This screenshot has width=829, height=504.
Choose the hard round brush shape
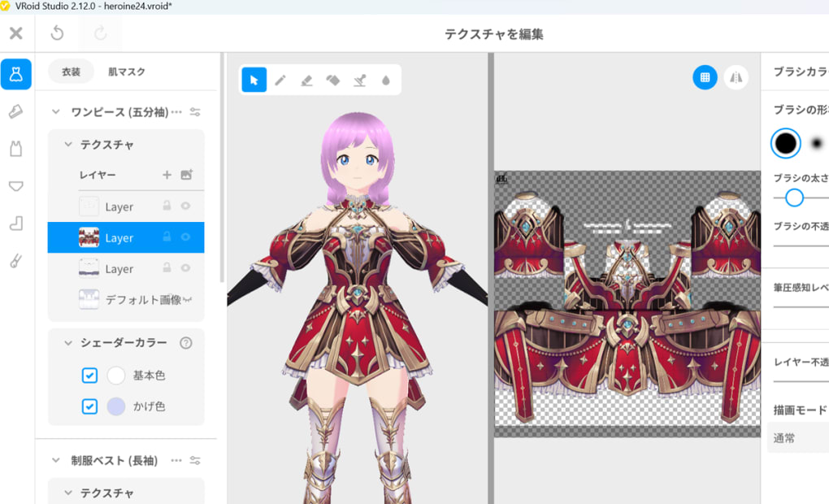785,143
